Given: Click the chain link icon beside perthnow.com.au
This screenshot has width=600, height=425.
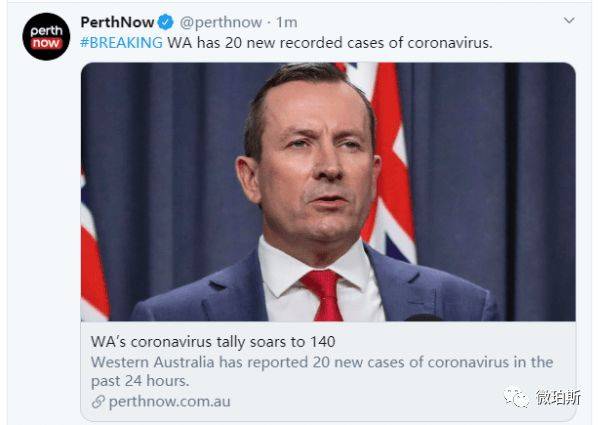Looking at the screenshot, I should pyautogui.click(x=98, y=402).
